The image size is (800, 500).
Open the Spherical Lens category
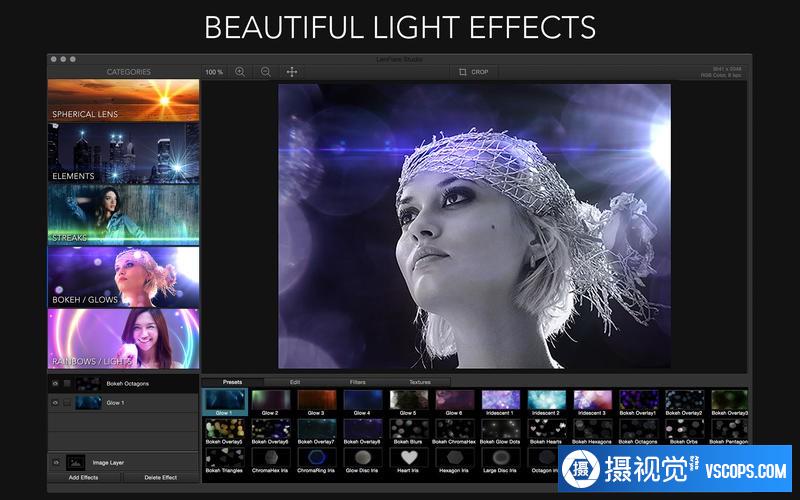pyautogui.click(x=123, y=100)
